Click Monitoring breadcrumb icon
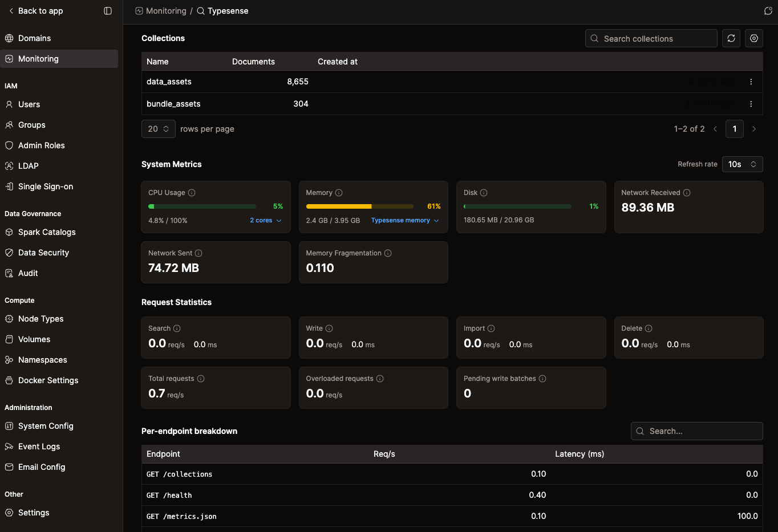 [139, 11]
